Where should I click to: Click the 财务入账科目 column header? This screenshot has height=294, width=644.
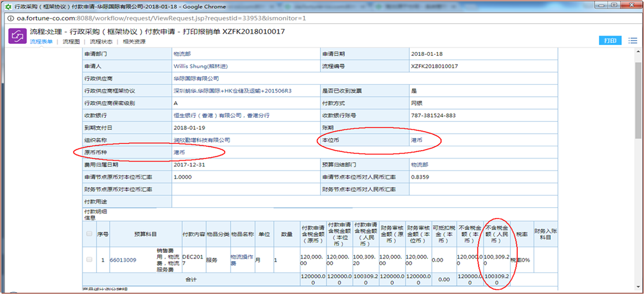(x=545, y=234)
